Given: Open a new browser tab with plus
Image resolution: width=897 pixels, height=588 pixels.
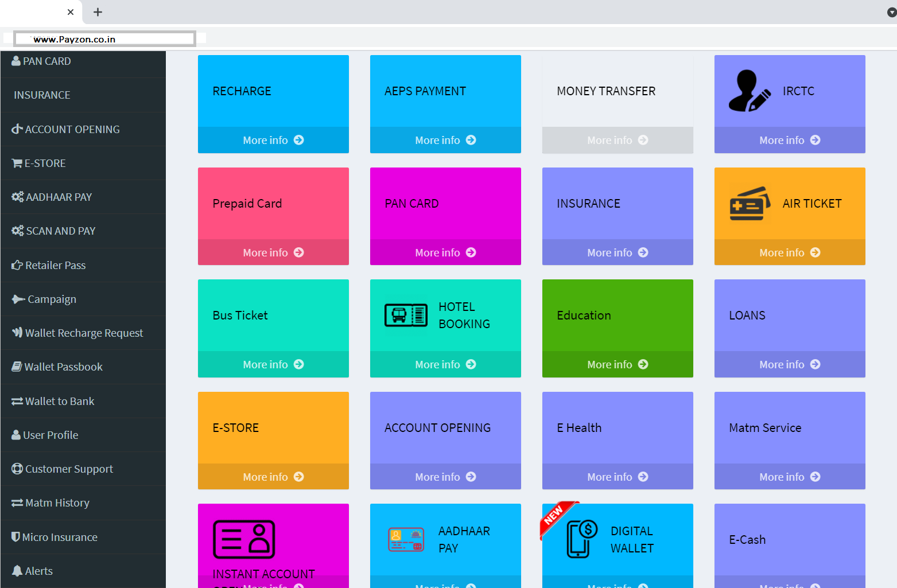Looking at the screenshot, I should pyautogui.click(x=98, y=12).
